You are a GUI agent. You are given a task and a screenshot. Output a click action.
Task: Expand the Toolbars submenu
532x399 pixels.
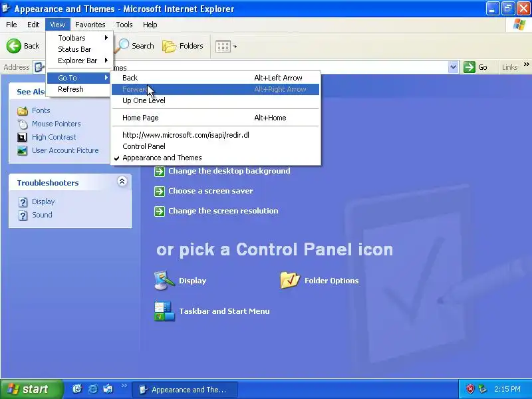click(78, 38)
